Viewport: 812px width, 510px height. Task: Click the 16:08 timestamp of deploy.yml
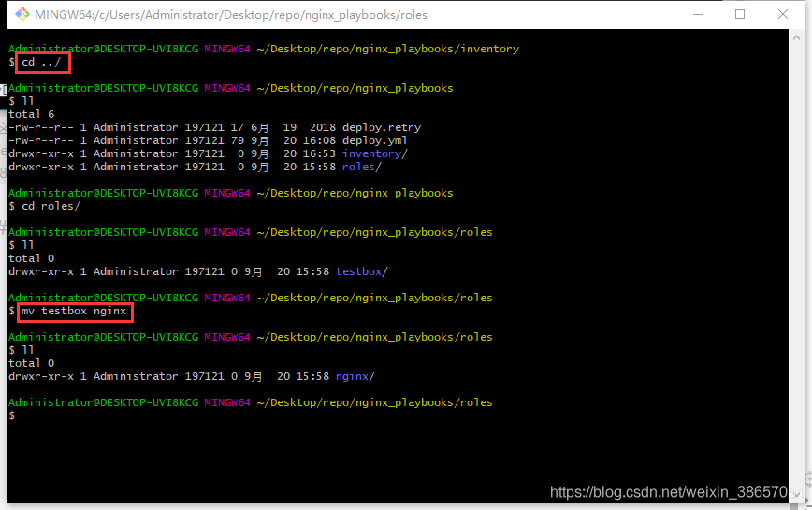[319, 140]
